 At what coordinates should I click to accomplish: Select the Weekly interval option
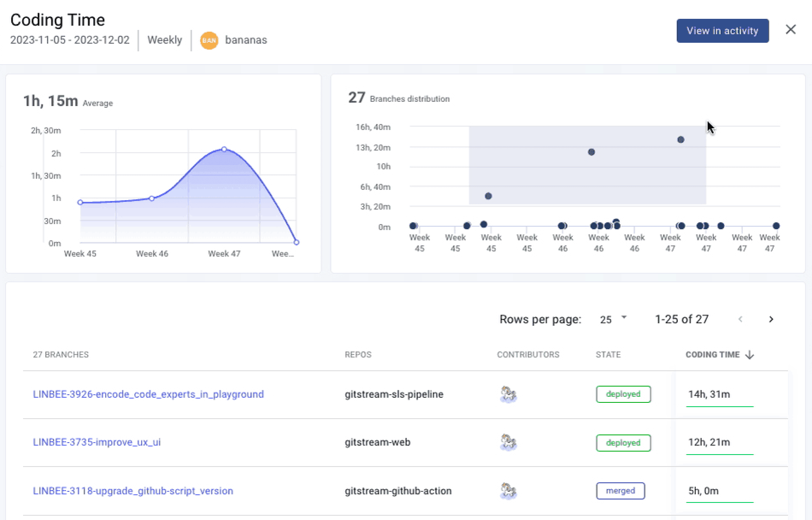165,40
